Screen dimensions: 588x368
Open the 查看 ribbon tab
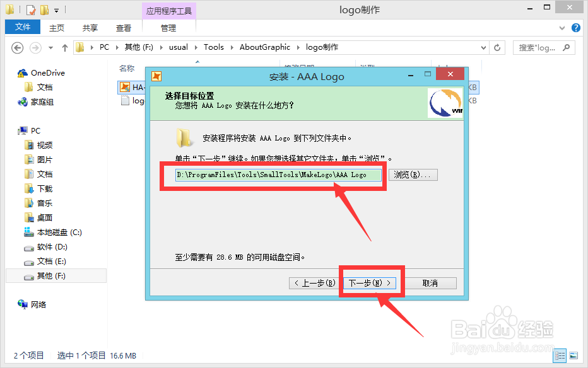point(124,28)
